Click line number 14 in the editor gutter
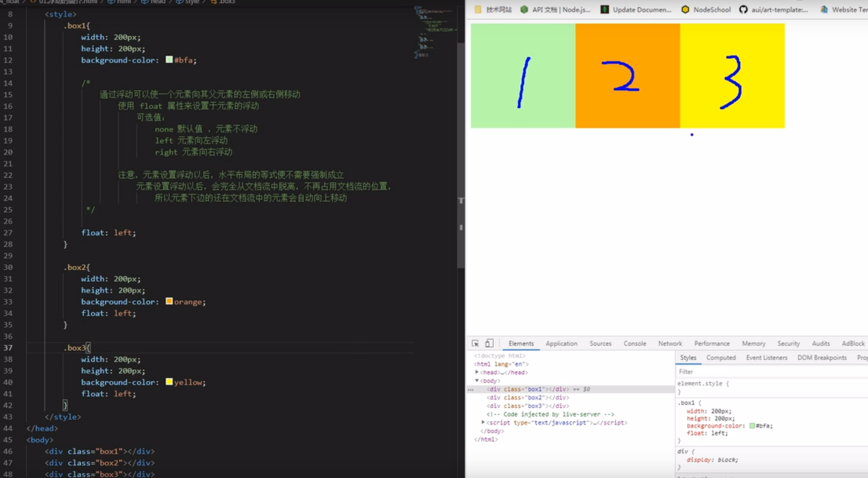The height and width of the screenshot is (478, 868). point(8,83)
